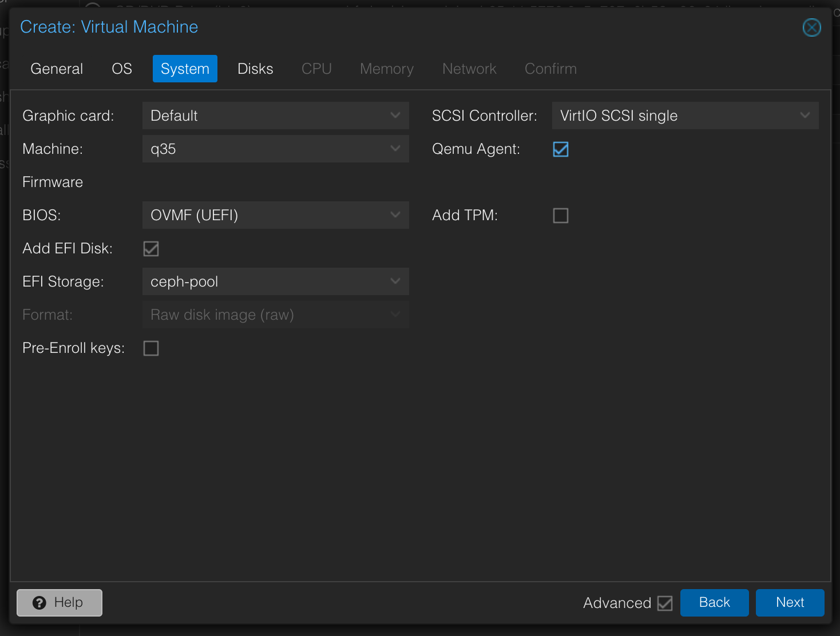Disable the Qemu Agent checkbox
840x636 pixels.
[560, 149]
